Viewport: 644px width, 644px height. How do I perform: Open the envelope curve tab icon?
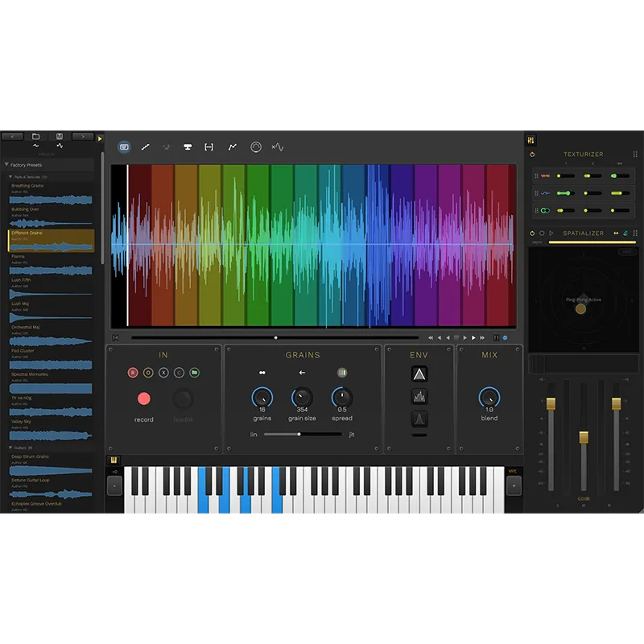point(232,147)
